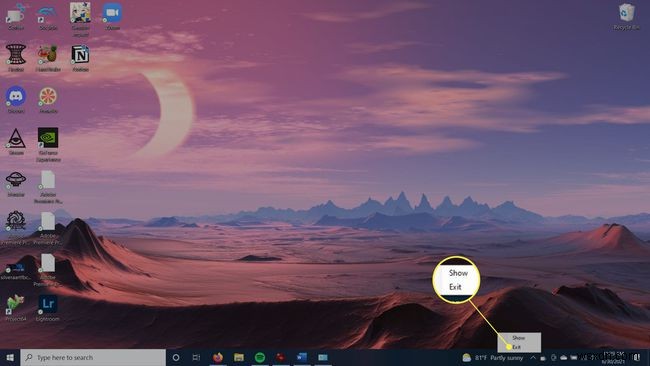Expand the hidden tray icons chevron
Image resolution: width=650 pixels, height=366 pixels.
pyautogui.click(x=533, y=357)
